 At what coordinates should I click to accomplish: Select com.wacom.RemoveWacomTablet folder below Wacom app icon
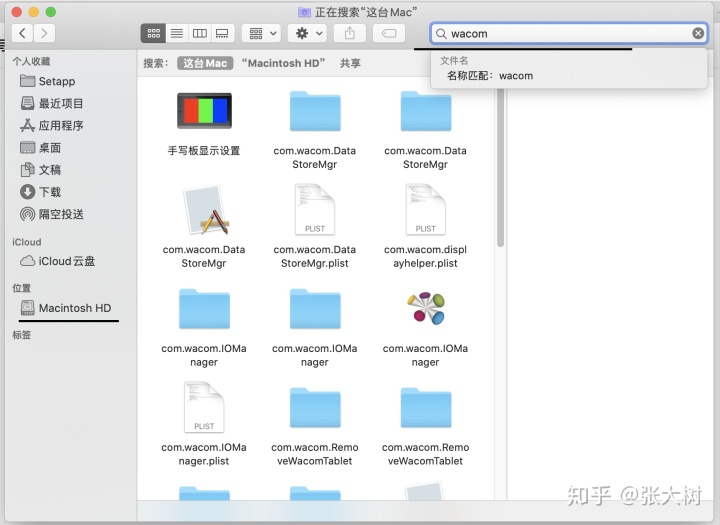click(x=426, y=407)
